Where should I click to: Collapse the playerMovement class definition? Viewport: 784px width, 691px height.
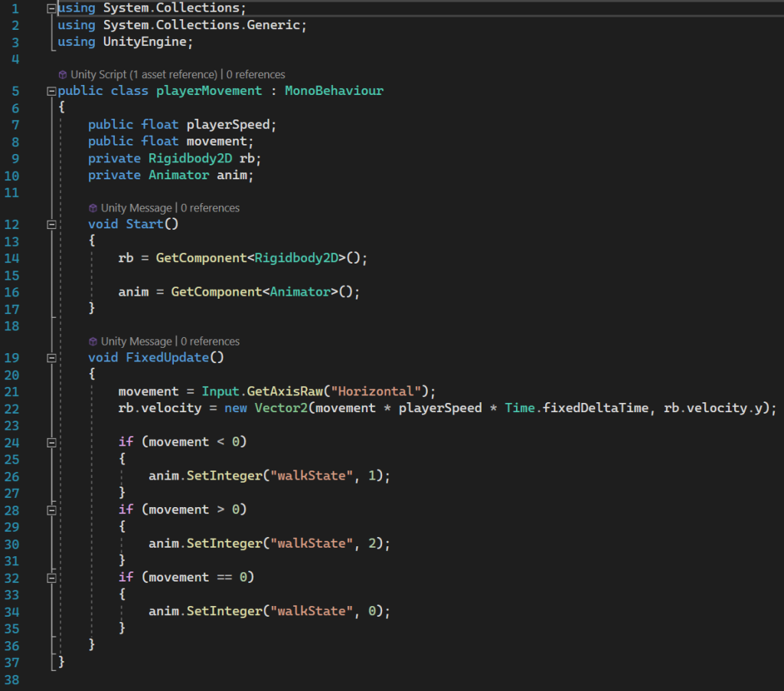pos(51,91)
